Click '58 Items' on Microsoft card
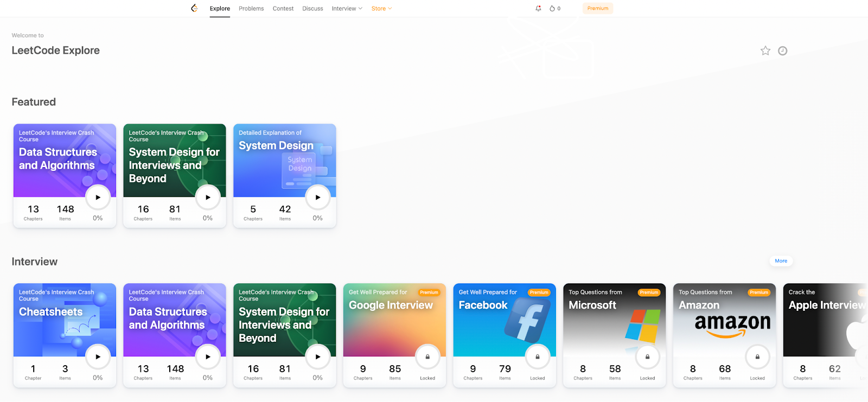868x402 pixels. click(615, 372)
